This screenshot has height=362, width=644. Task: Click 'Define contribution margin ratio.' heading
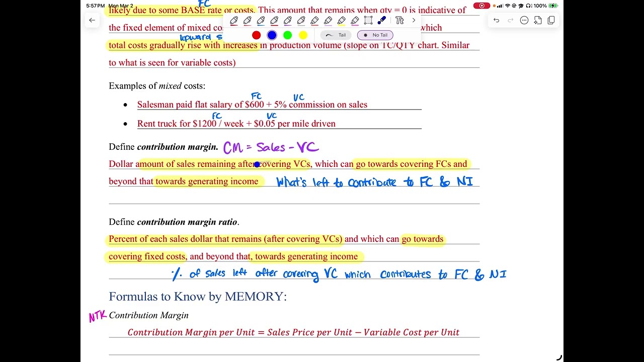pos(174,222)
